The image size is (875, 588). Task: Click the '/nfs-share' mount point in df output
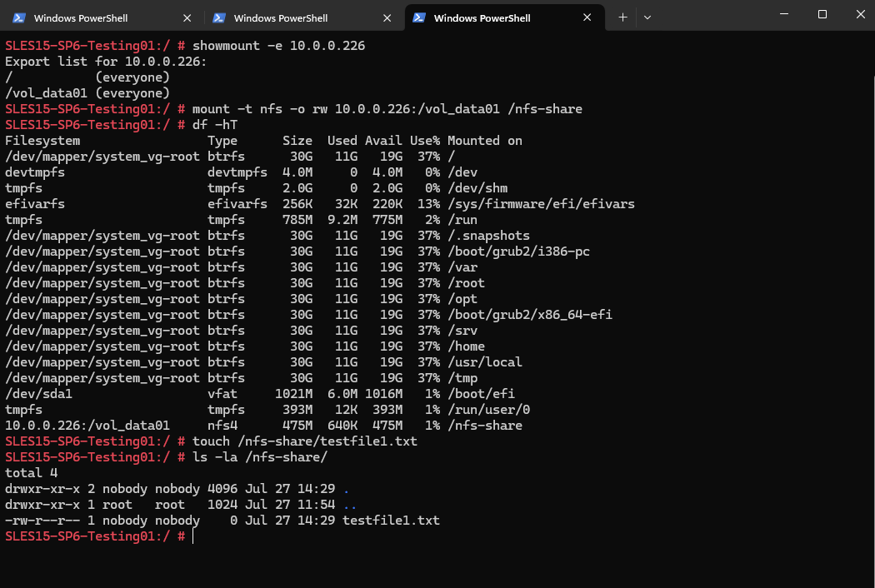coord(484,425)
